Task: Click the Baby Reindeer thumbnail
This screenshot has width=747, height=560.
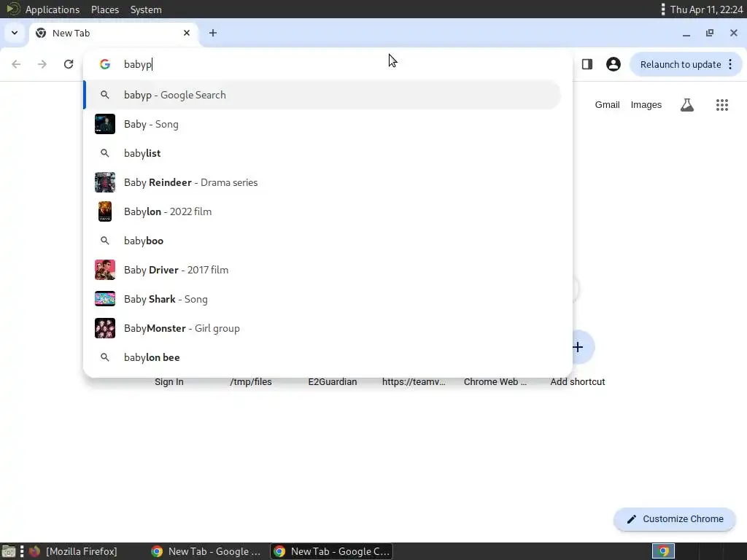Action: pyautogui.click(x=105, y=182)
